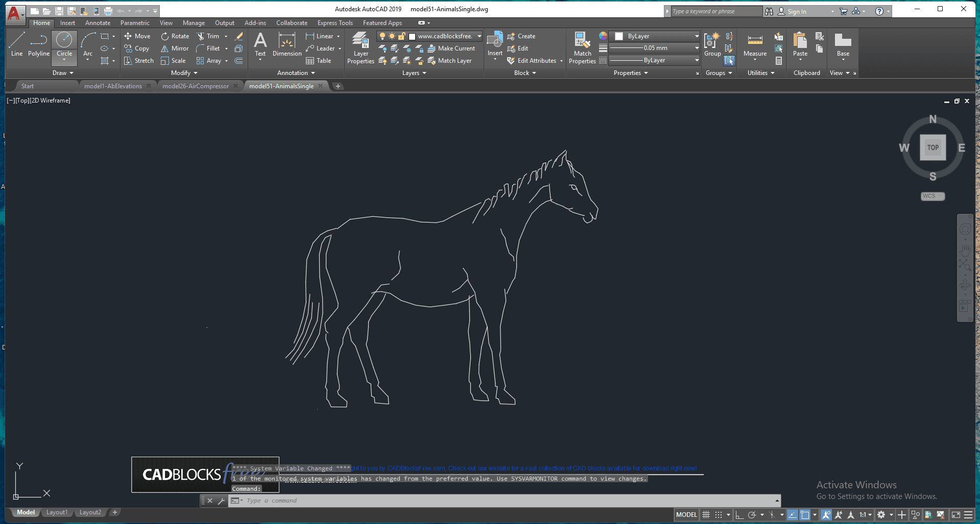Toggle grid display in status bar
Image resolution: width=980 pixels, height=524 pixels.
tap(706, 515)
